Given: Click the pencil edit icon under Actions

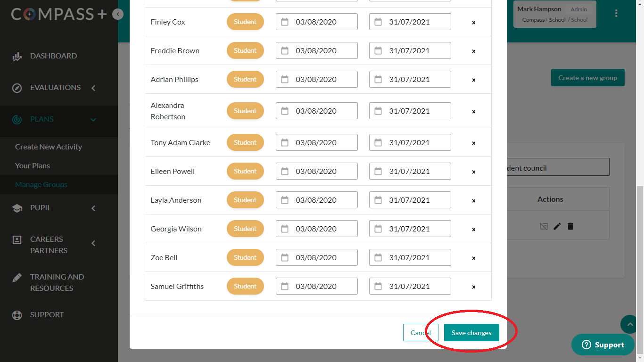Looking at the screenshot, I should 557,226.
